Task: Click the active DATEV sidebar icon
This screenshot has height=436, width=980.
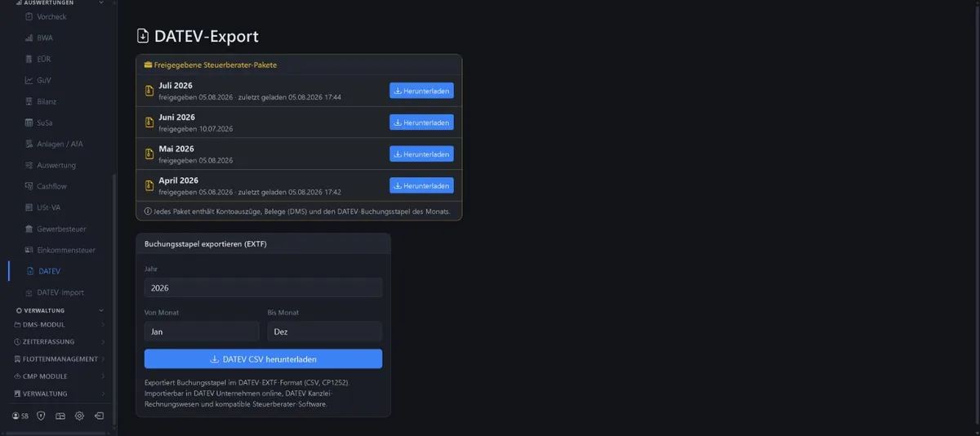Action: click(31, 271)
